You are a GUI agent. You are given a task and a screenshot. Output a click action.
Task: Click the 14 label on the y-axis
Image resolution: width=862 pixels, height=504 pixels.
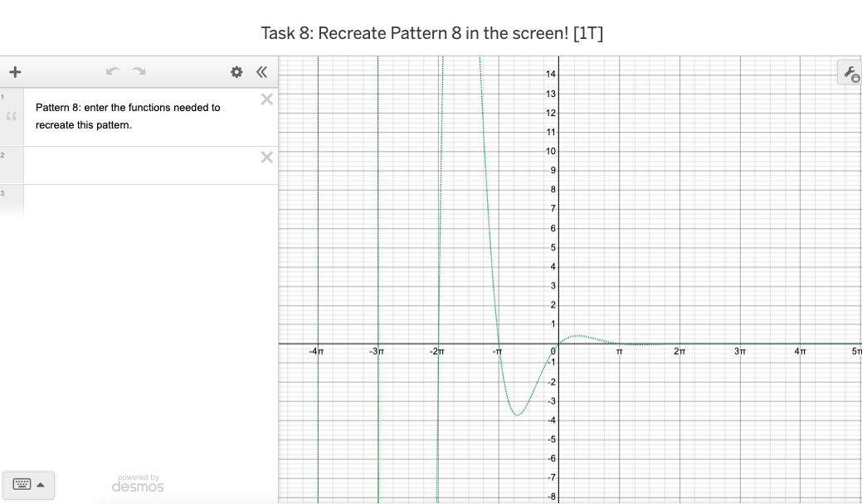click(551, 74)
